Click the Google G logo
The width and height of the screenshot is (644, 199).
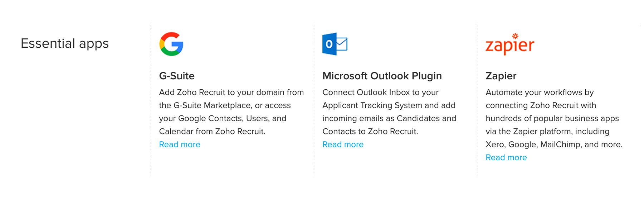coord(171,44)
